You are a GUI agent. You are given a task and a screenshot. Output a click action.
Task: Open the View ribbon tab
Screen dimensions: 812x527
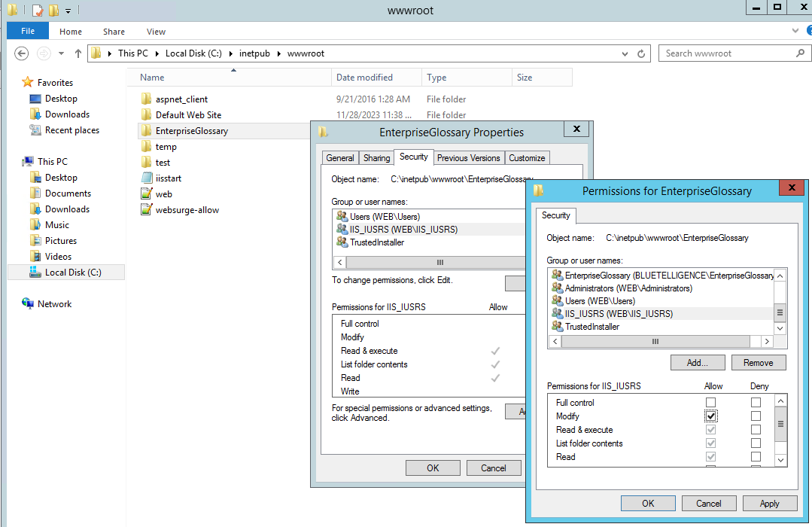(x=156, y=32)
